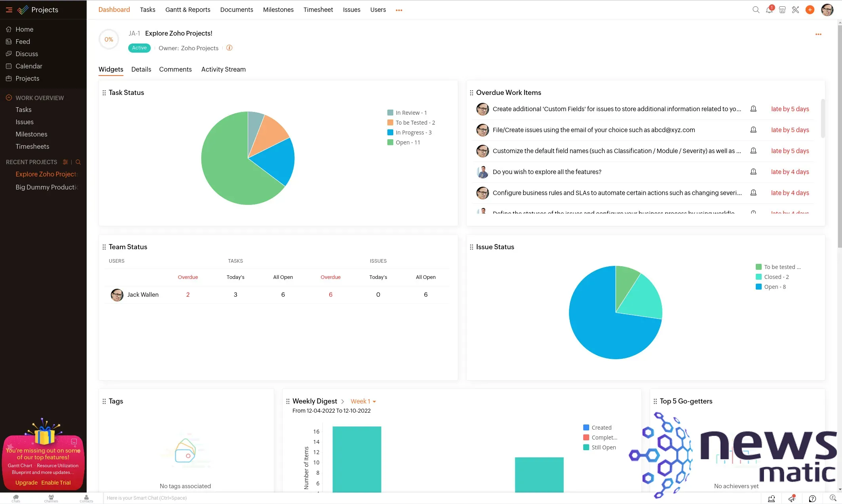The width and height of the screenshot is (842, 504).
Task: Open Chats in bottom bar
Action: click(x=16, y=498)
